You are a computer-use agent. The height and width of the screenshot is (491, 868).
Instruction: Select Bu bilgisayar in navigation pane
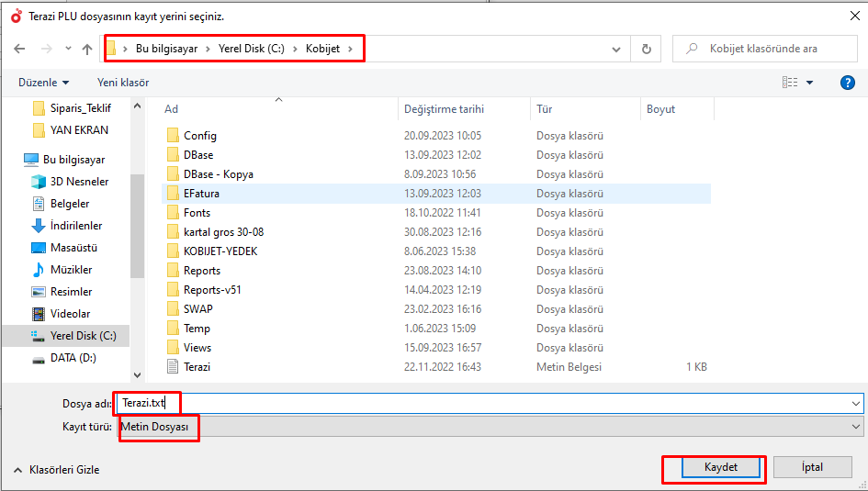click(64, 160)
